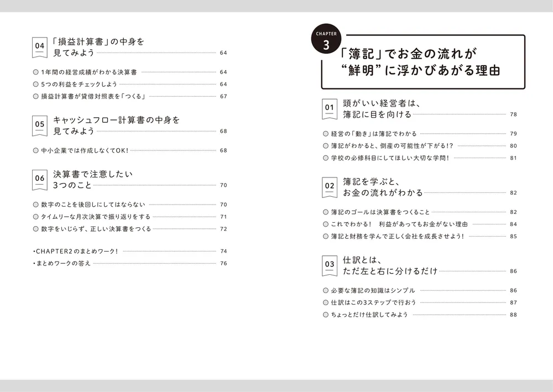Click page number 74
553x392 pixels.
pos(223,252)
